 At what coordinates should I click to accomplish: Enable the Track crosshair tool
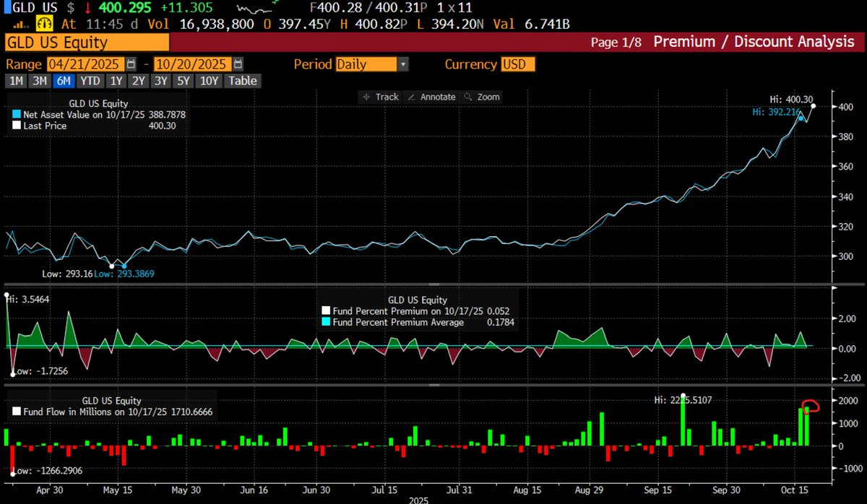pos(380,97)
